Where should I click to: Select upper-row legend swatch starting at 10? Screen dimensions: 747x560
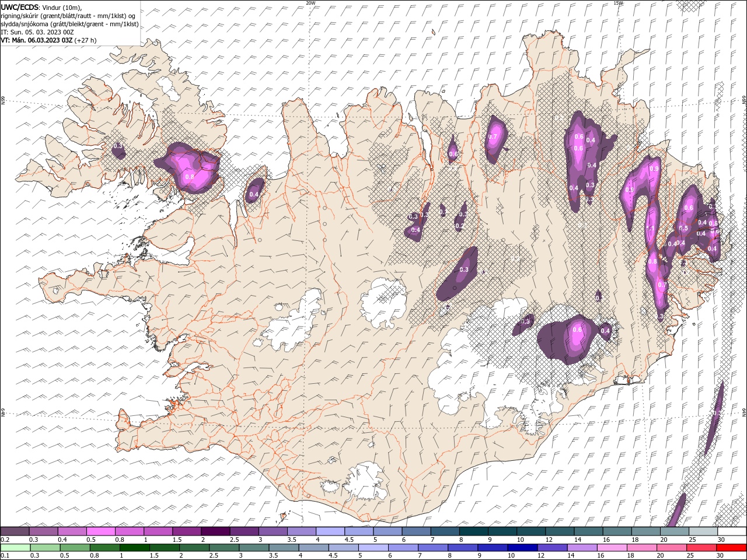click(530, 531)
